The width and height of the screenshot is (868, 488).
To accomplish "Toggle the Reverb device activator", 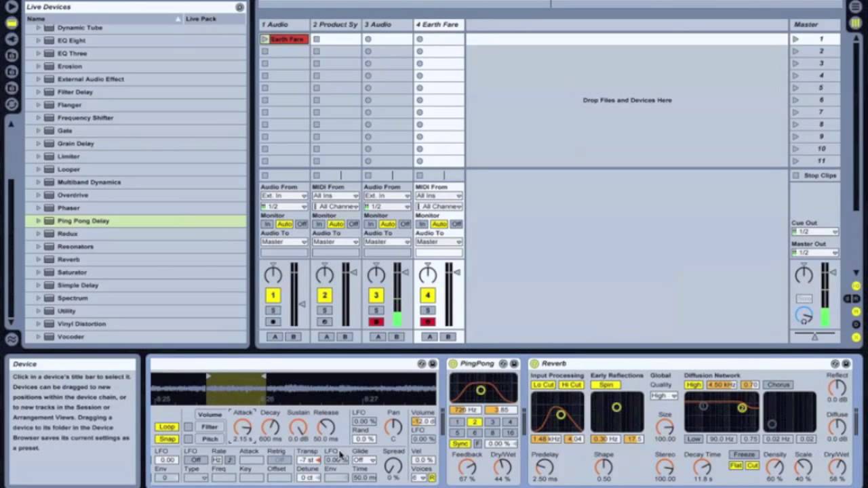I will pos(534,364).
